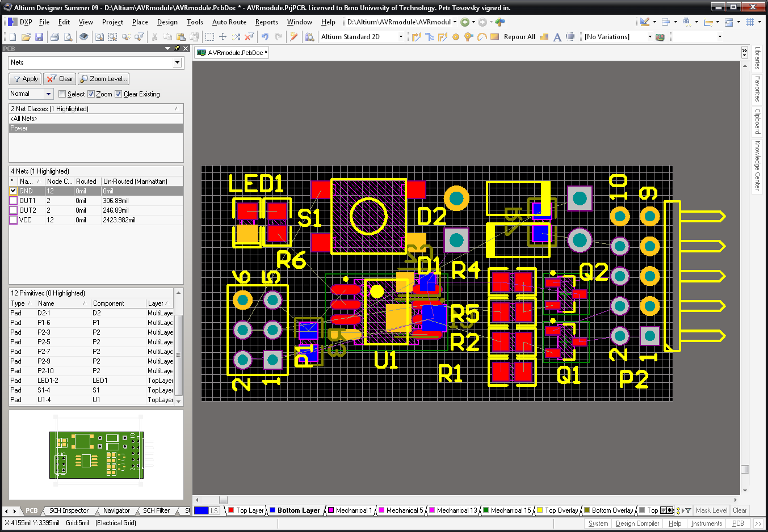Click the Select Inside Area tool
The width and height of the screenshot is (768, 532).
pos(209,37)
